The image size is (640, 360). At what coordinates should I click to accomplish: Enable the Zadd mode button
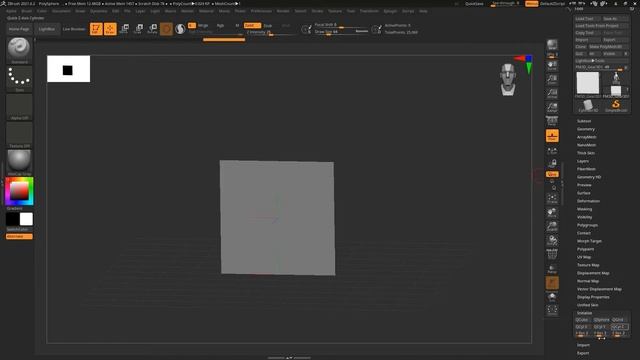[x=252, y=25]
